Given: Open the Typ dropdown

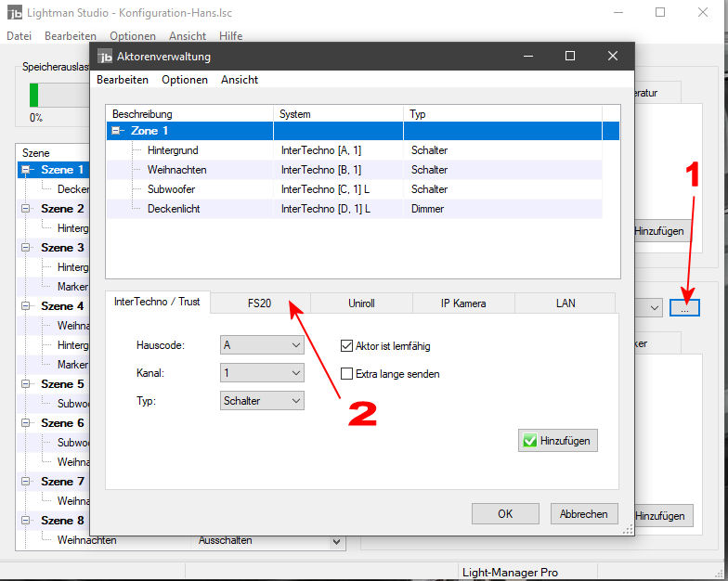Looking at the screenshot, I should coord(262,401).
